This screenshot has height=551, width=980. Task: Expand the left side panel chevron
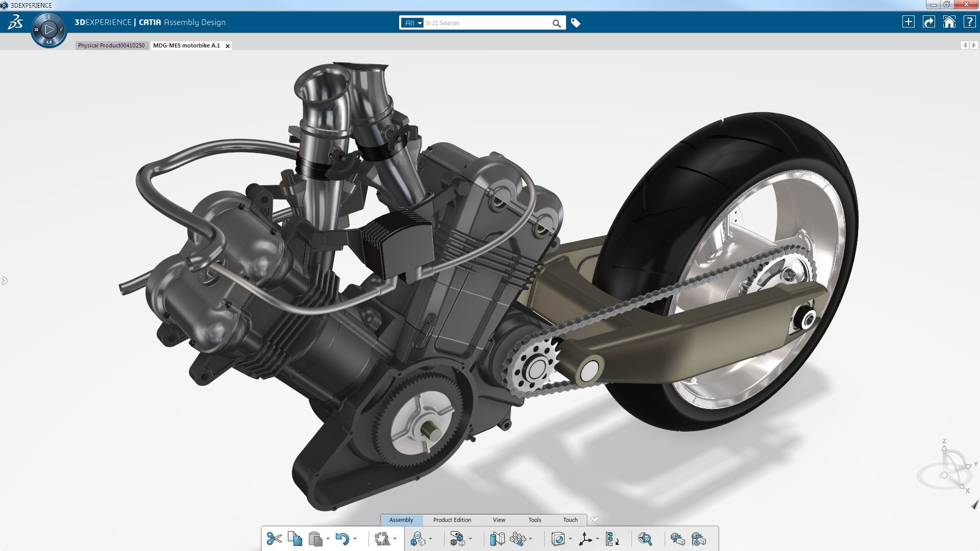(5, 280)
